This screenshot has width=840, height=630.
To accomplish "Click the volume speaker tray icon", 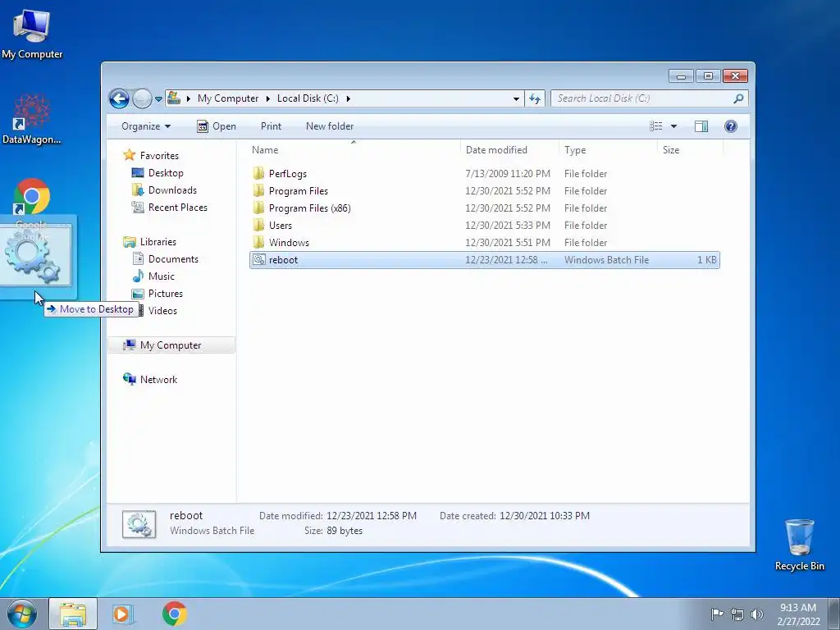I will pyautogui.click(x=756, y=614).
